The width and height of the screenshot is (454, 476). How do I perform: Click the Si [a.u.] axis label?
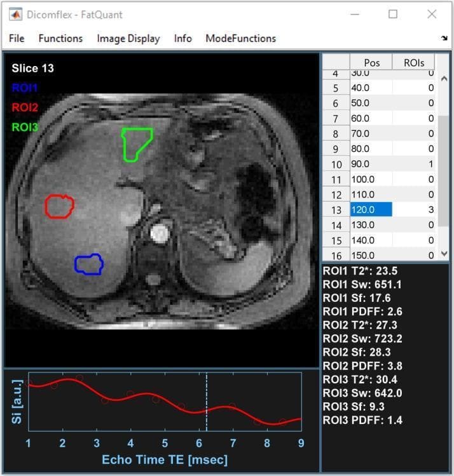(17, 401)
